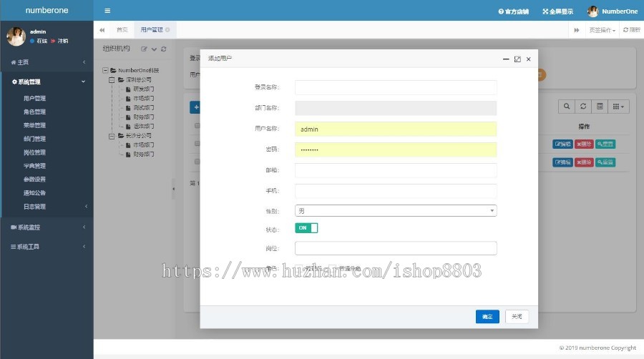
Task: Toggle the table card view icon
Action: 600,107
